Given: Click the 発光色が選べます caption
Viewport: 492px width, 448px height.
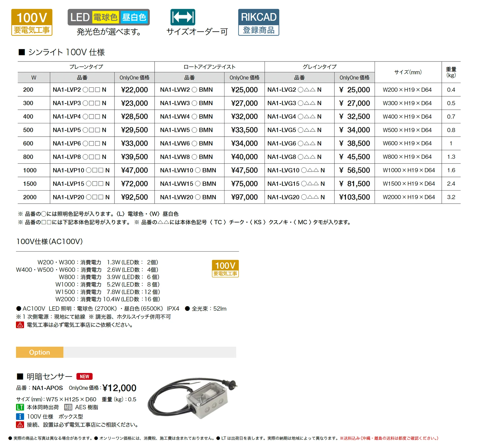Looking at the screenshot, I should pos(109,32).
